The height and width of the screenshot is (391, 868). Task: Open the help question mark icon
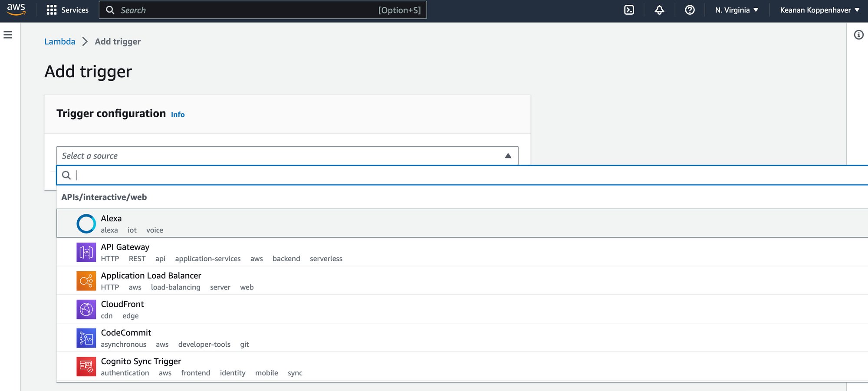(x=690, y=10)
